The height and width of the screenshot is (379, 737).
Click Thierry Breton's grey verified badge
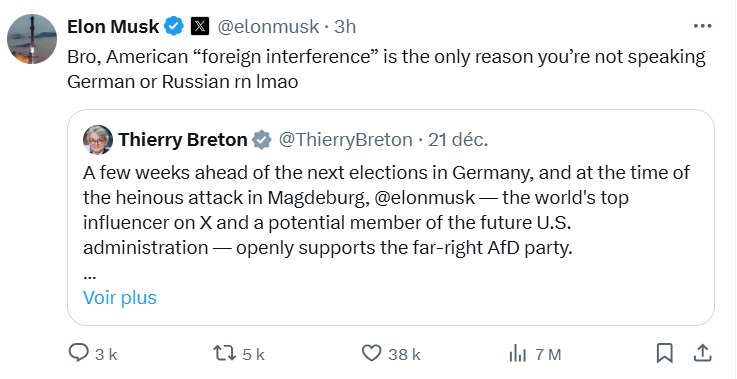point(262,140)
